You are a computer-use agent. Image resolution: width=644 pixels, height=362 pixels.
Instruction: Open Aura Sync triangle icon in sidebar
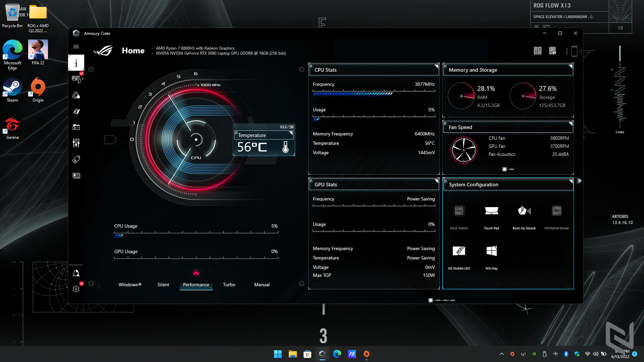click(76, 95)
